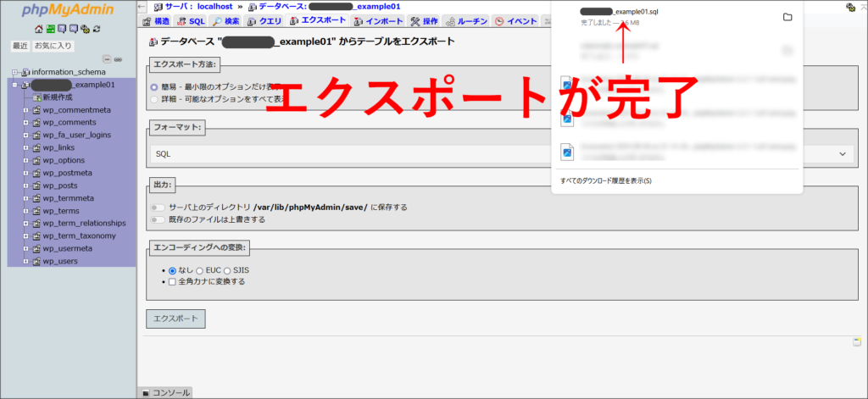Click the wp_commentmeta table icon
868x399 pixels.
(x=37, y=110)
